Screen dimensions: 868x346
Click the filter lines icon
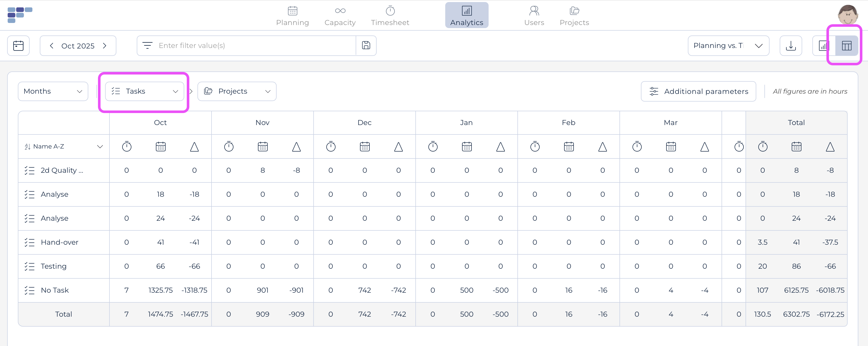coord(147,45)
